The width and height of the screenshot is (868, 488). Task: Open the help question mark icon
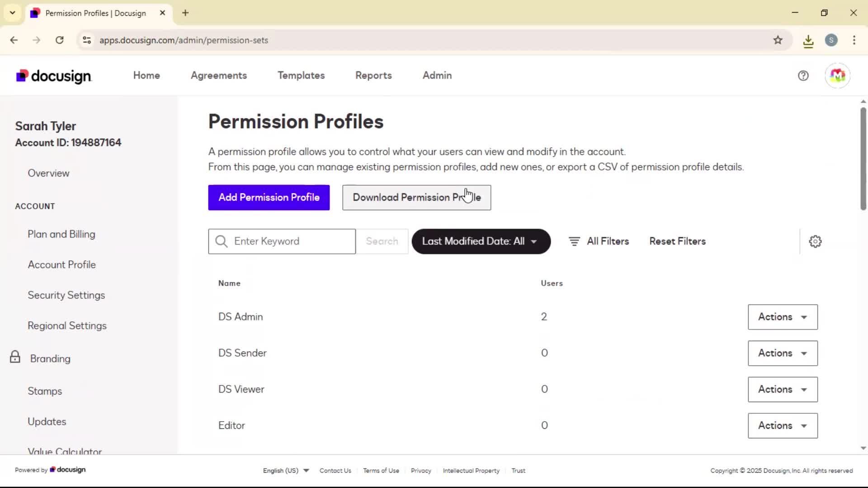pos(803,75)
